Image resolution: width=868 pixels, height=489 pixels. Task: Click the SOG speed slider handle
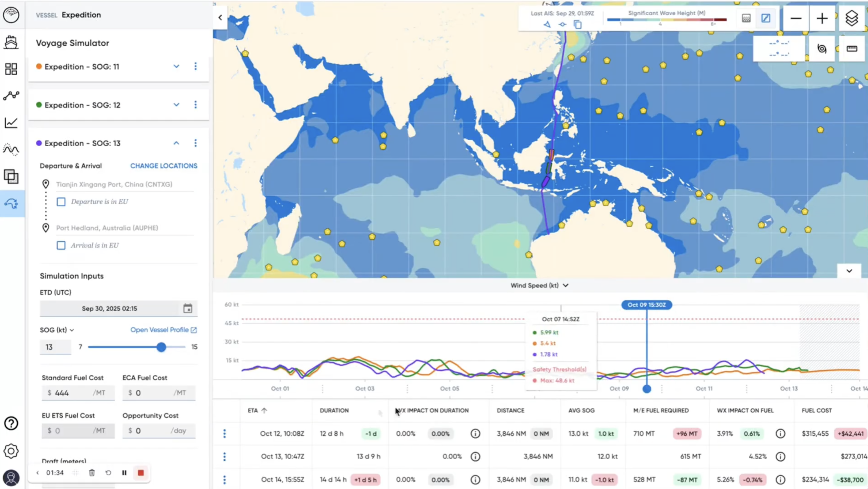click(161, 347)
